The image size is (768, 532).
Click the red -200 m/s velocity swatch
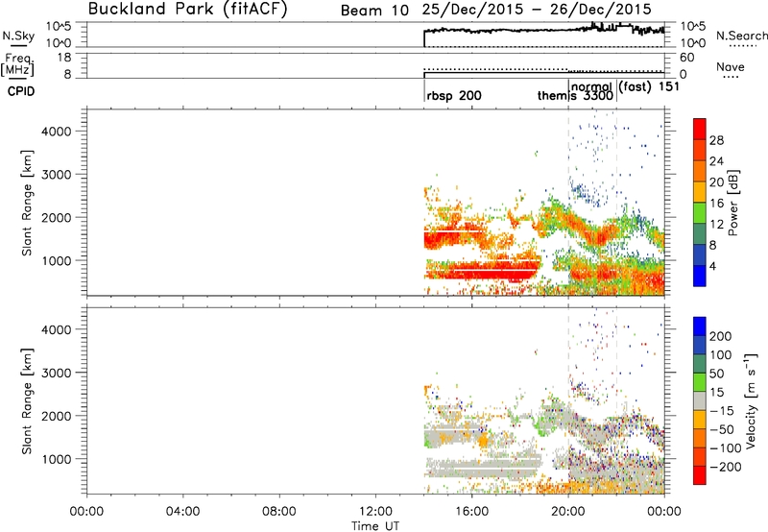700,475
